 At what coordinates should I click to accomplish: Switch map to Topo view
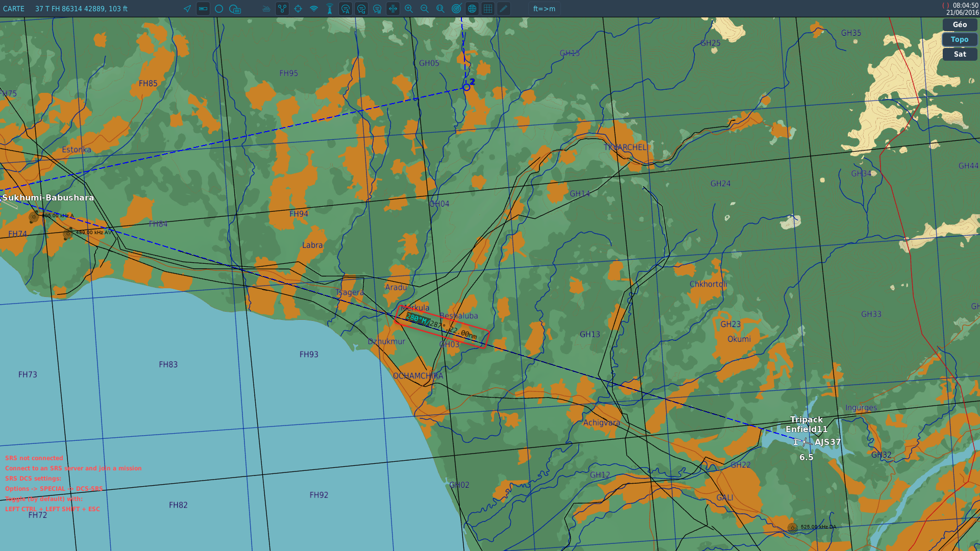point(960,39)
